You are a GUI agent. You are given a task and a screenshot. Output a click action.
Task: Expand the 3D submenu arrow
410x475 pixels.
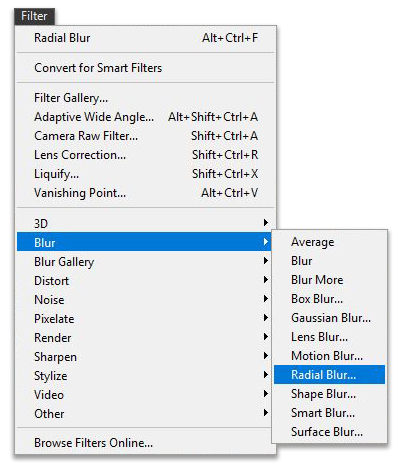click(x=266, y=223)
